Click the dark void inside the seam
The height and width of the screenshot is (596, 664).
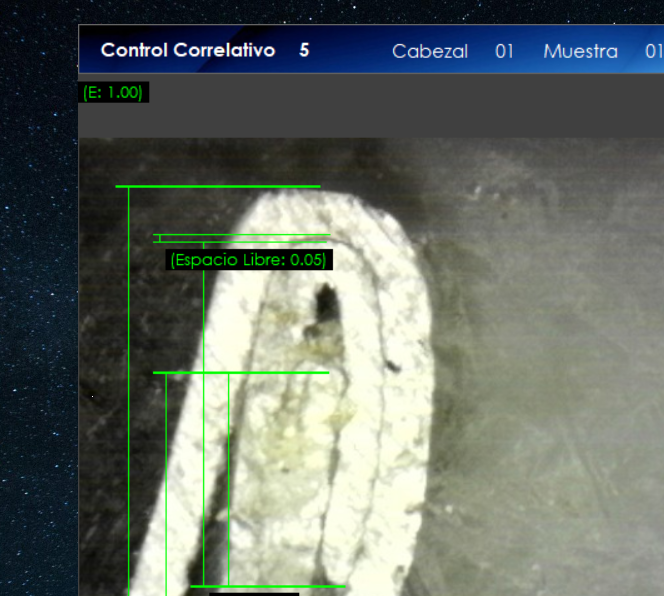[325, 300]
